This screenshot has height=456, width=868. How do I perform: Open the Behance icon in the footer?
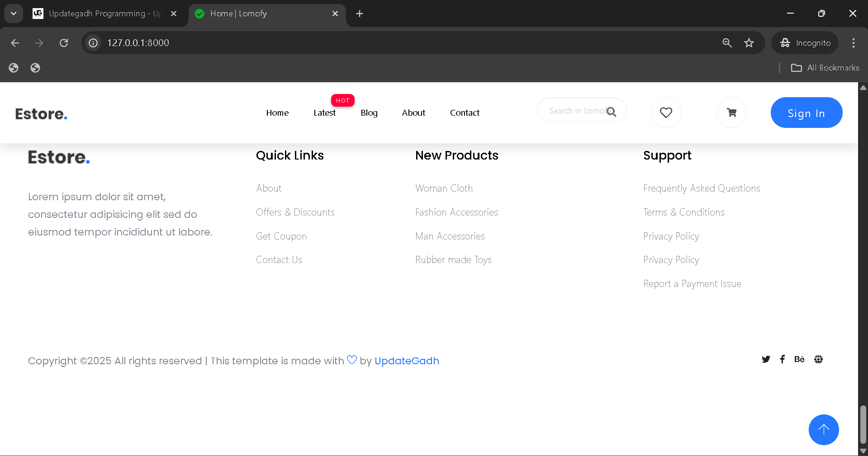coord(799,359)
